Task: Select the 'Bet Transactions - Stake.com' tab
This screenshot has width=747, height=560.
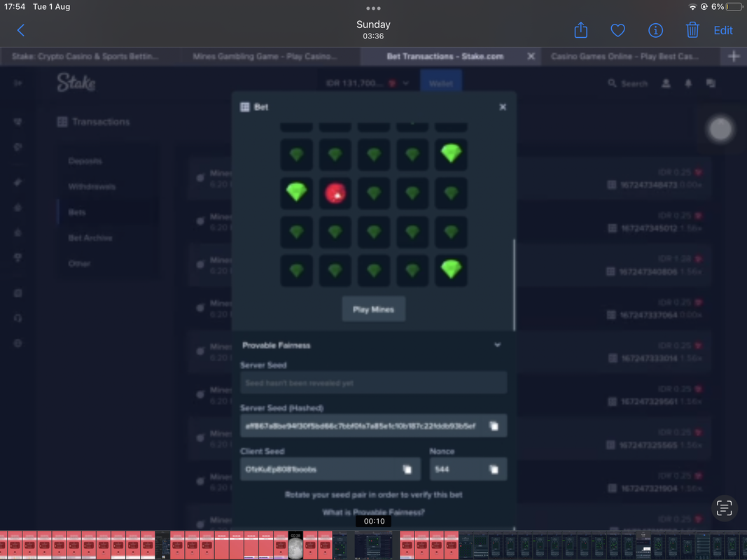Action: 445,56
